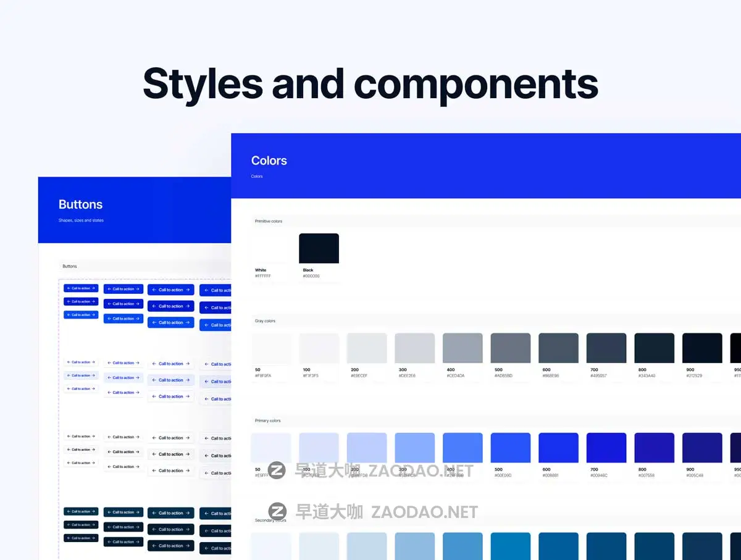Click the first smallest solid blue Call to action button

pos(81,288)
